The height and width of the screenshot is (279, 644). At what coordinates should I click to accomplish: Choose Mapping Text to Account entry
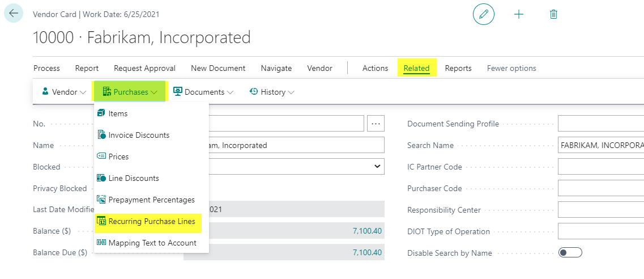152,243
